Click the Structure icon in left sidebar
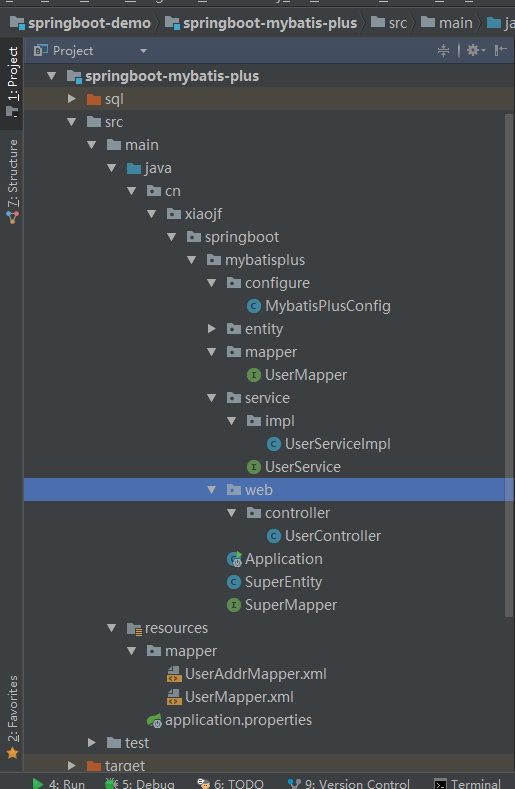The image size is (515, 789). coord(13,217)
